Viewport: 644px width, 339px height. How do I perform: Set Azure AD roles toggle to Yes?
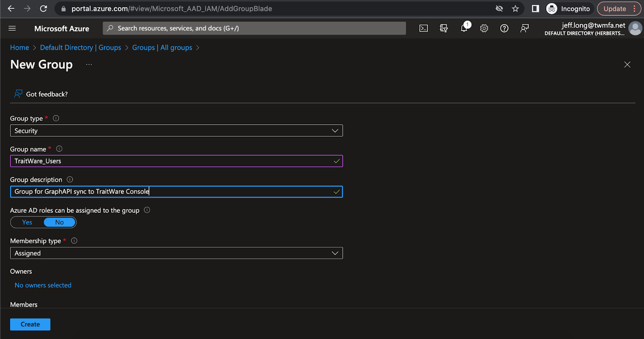(27, 222)
